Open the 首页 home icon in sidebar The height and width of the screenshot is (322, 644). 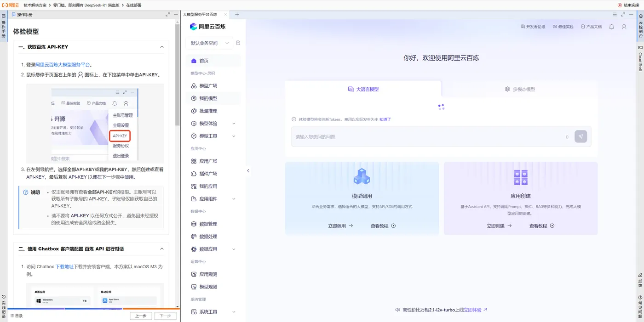(x=194, y=61)
